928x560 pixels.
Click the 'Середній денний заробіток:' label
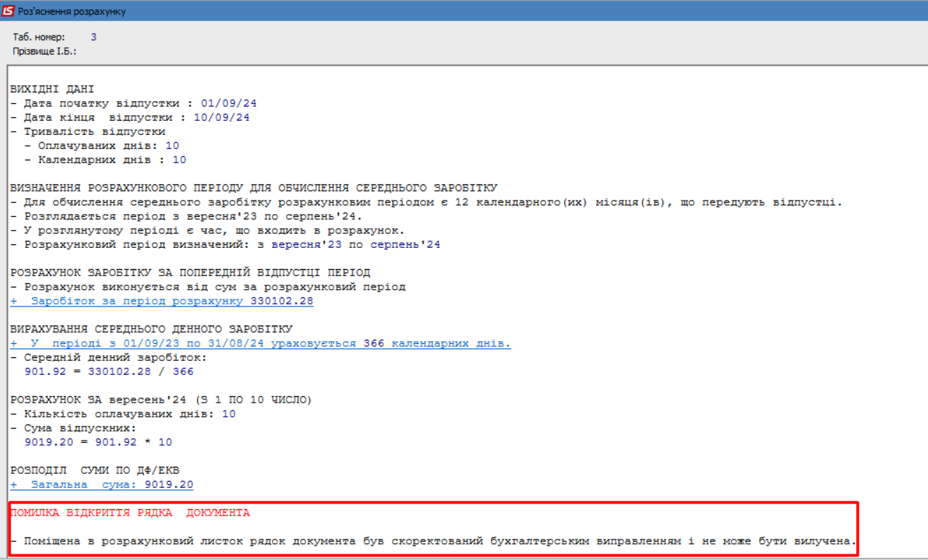[x=109, y=358]
